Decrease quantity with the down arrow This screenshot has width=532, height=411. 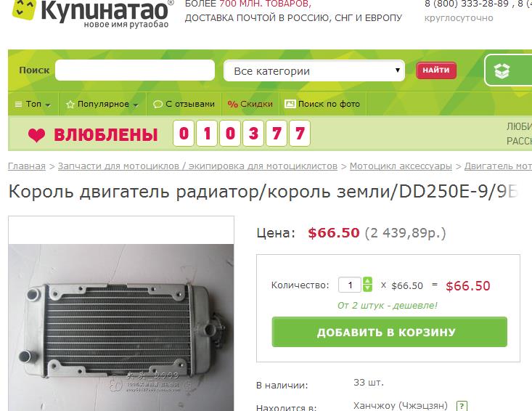tap(367, 288)
